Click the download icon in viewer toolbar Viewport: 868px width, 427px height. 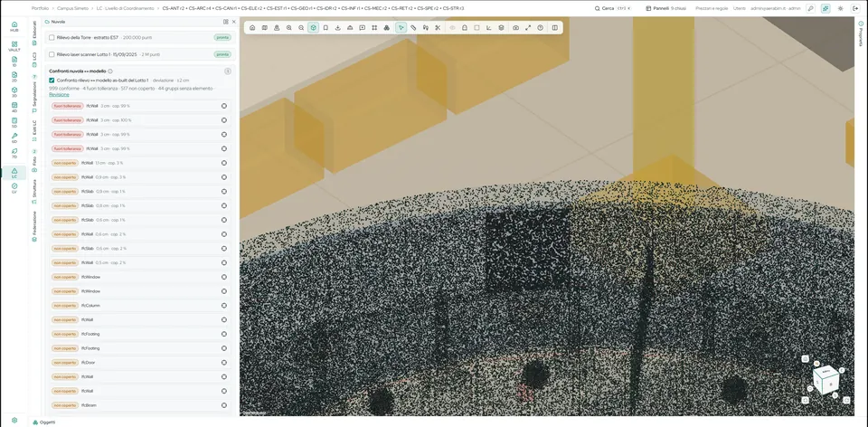[337, 28]
